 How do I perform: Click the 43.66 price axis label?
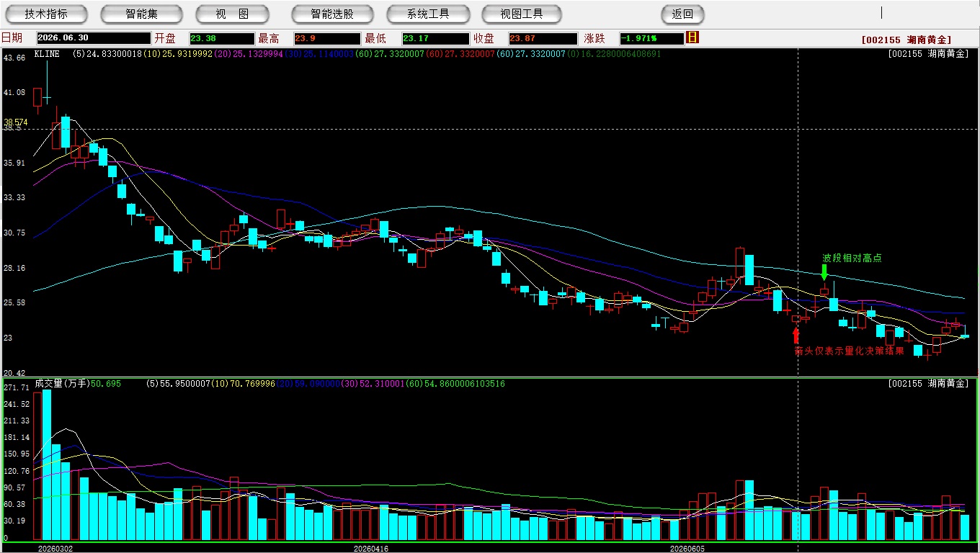click(x=14, y=58)
